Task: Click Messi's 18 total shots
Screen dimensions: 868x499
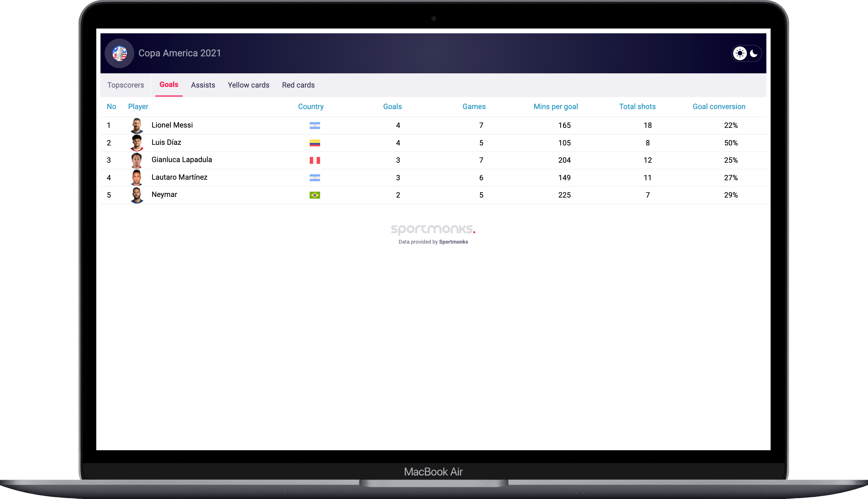Action: pos(648,125)
